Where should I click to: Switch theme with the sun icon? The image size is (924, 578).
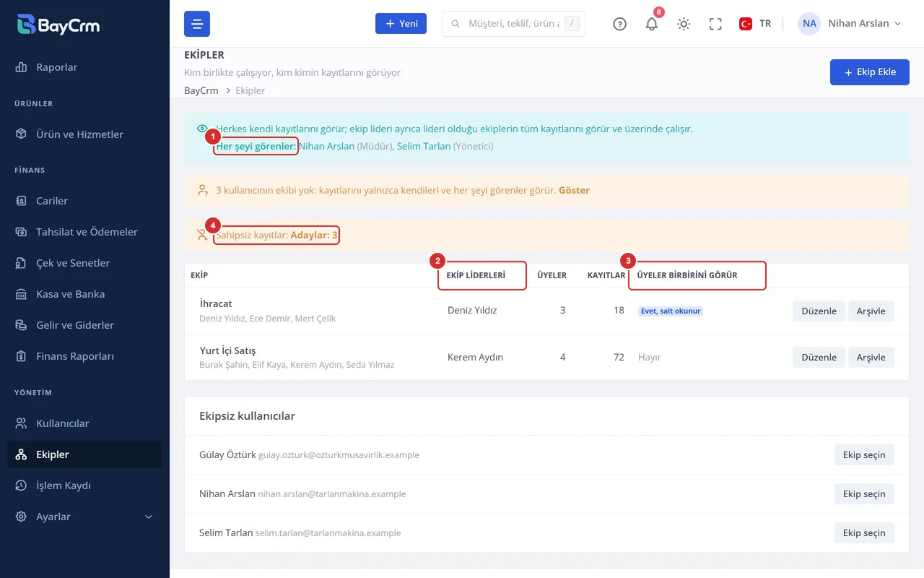684,24
